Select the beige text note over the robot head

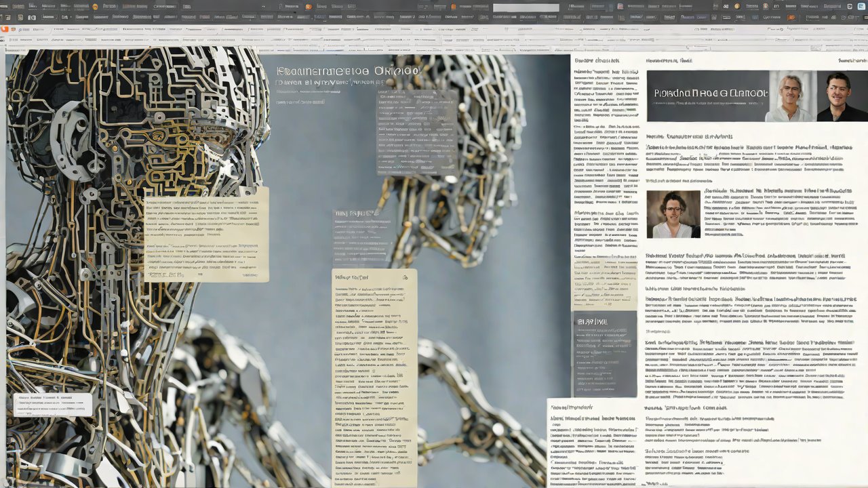click(206, 234)
